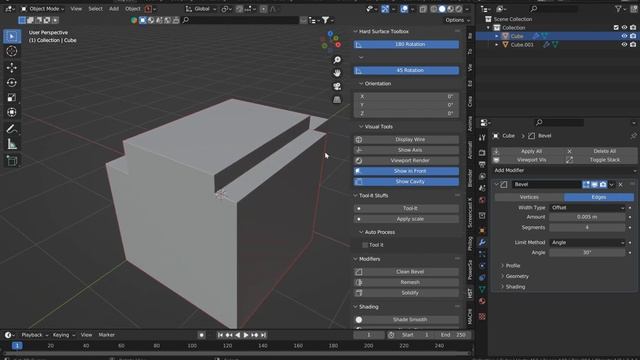Image resolution: width=640 pixels, height=360 pixels.
Task: Click the viewport zoom magnifier icon
Action: click(x=337, y=60)
